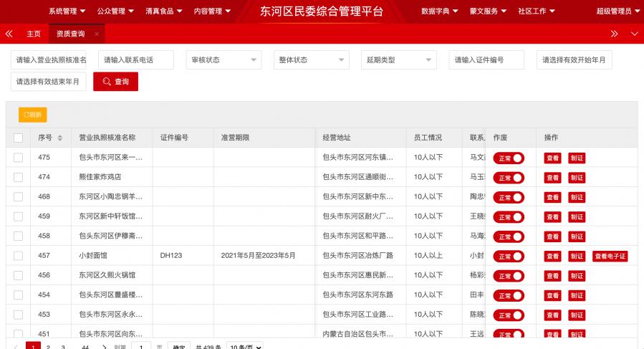View record 475 with 查看 button

[552, 158]
